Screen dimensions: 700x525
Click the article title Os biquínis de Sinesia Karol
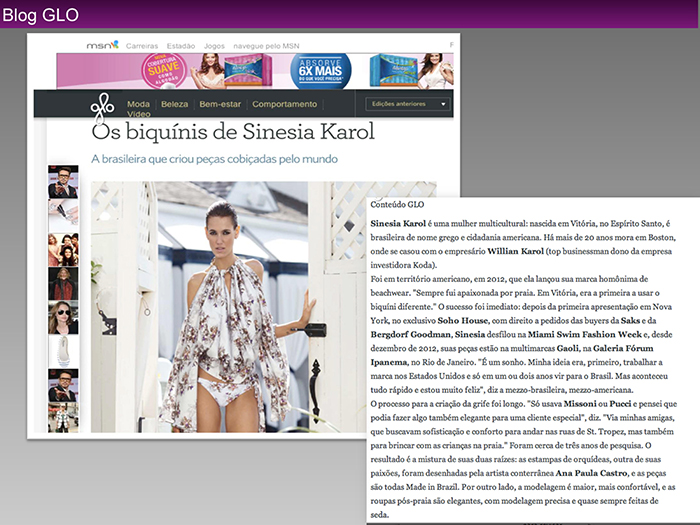[x=233, y=132]
